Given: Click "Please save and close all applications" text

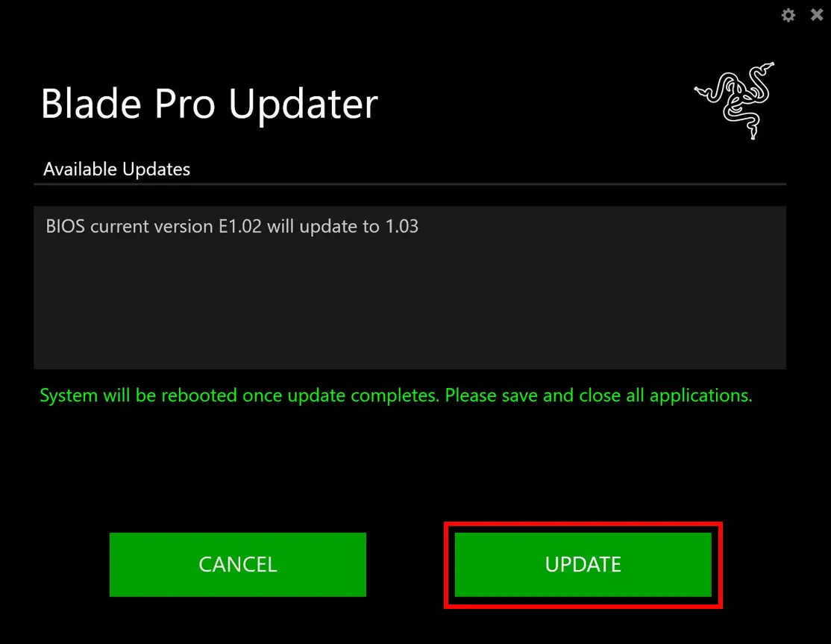Looking at the screenshot, I should (598, 396).
